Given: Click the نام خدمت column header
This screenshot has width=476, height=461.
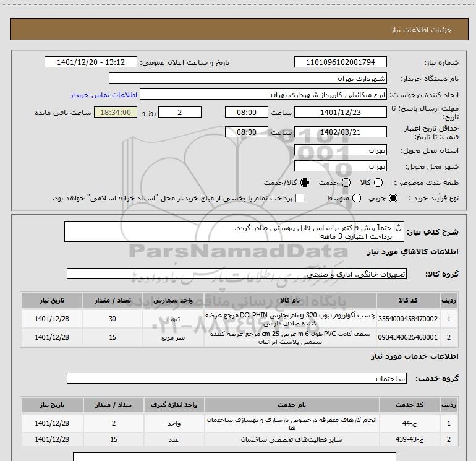Looking at the screenshot, I should point(292,405).
